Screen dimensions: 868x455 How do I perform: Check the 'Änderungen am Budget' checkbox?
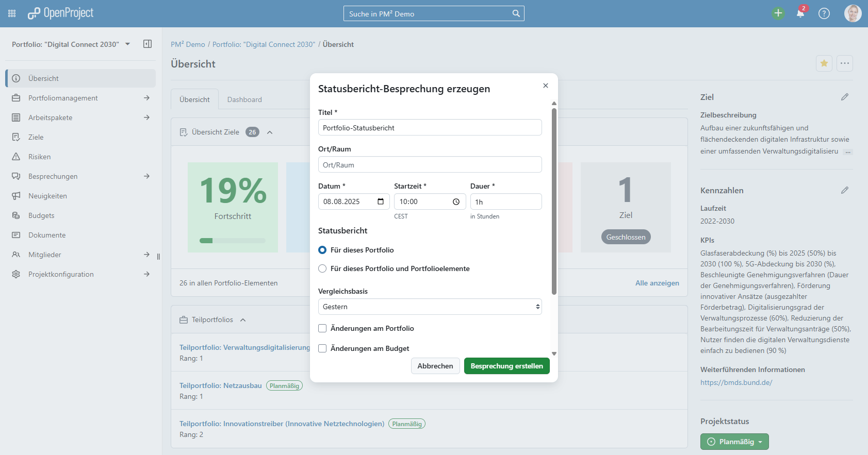tap(322, 348)
